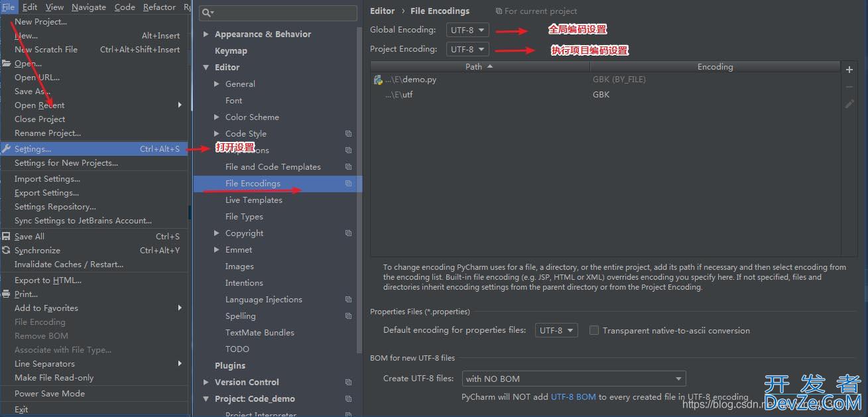
Task: Click the search magnifier icon in settings
Action: click(x=207, y=13)
